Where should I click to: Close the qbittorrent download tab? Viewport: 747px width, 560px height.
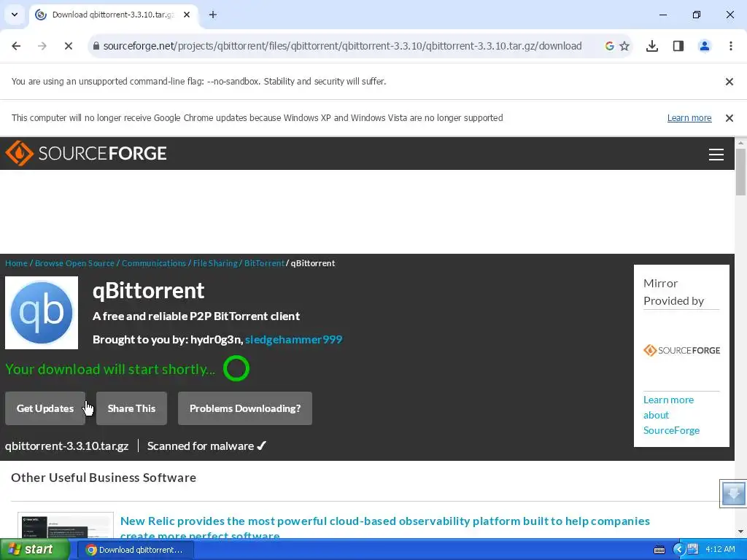pyautogui.click(x=187, y=15)
